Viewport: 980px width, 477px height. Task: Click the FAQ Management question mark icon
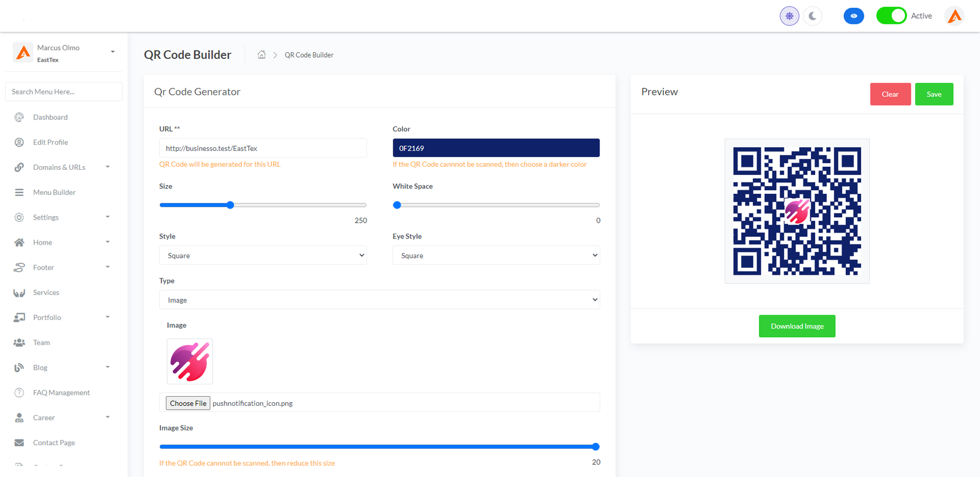19,392
